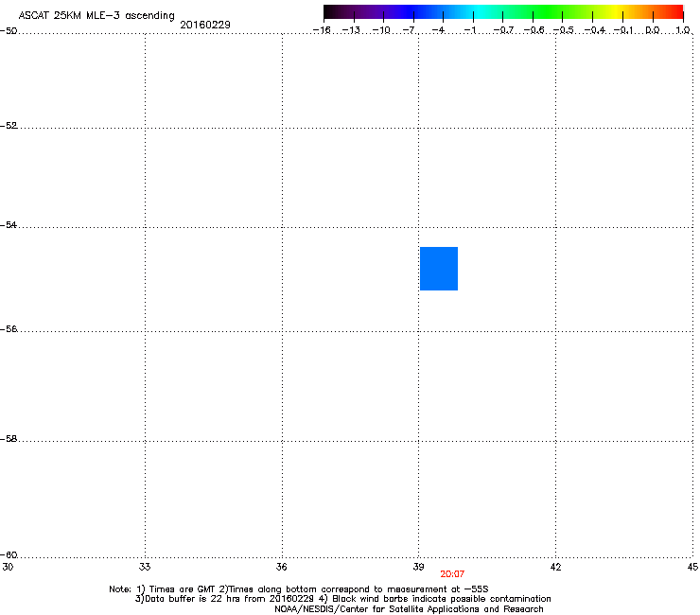Viewport: 700px width, 615px height.
Task: Click the NOAA/NESDIS credit line
Action: click(x=409, y=608)
